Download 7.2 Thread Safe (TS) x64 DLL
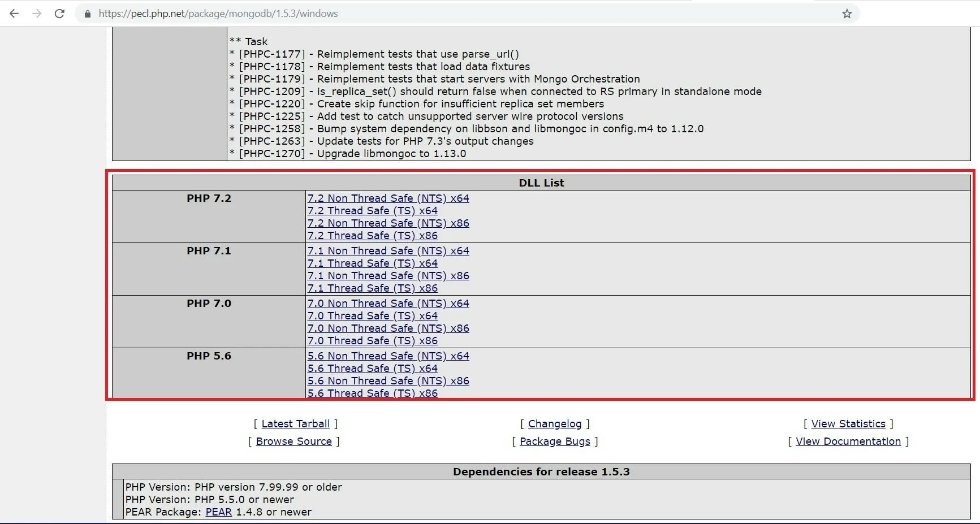Viewport: 980px width, 524px height. pyautogui.click(x=373, y=211)
